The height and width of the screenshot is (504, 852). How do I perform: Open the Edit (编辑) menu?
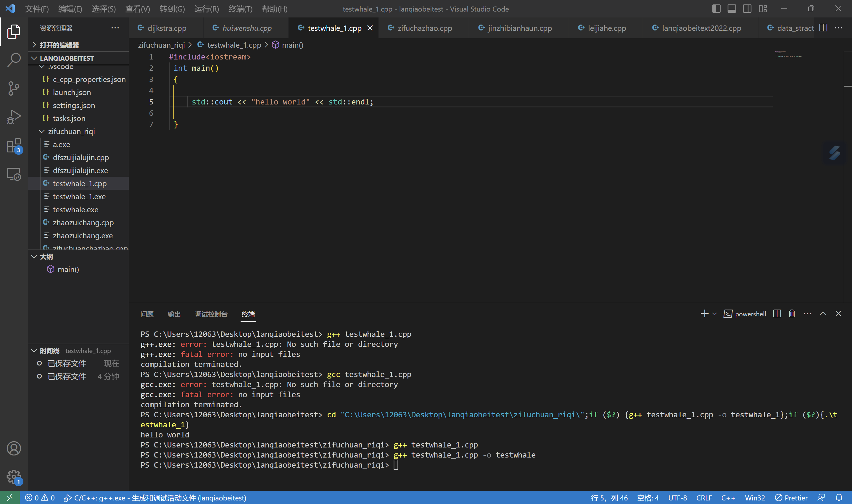click(70, 9)
